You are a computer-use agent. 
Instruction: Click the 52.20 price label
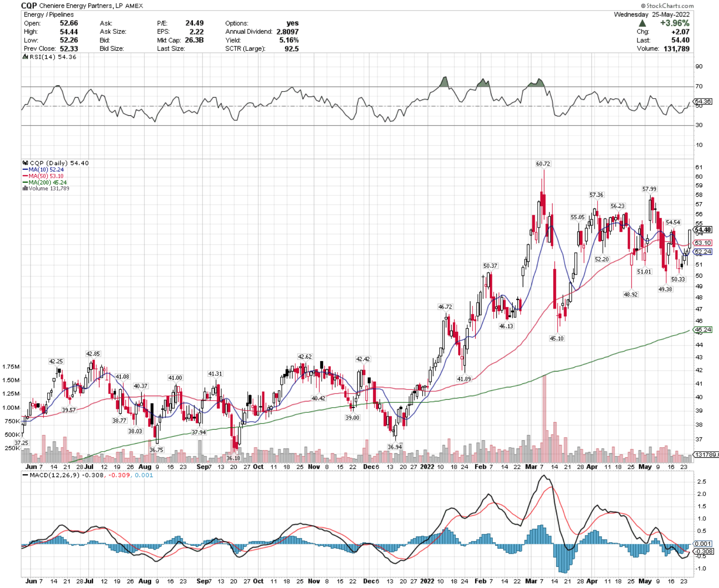coord(602,259)
